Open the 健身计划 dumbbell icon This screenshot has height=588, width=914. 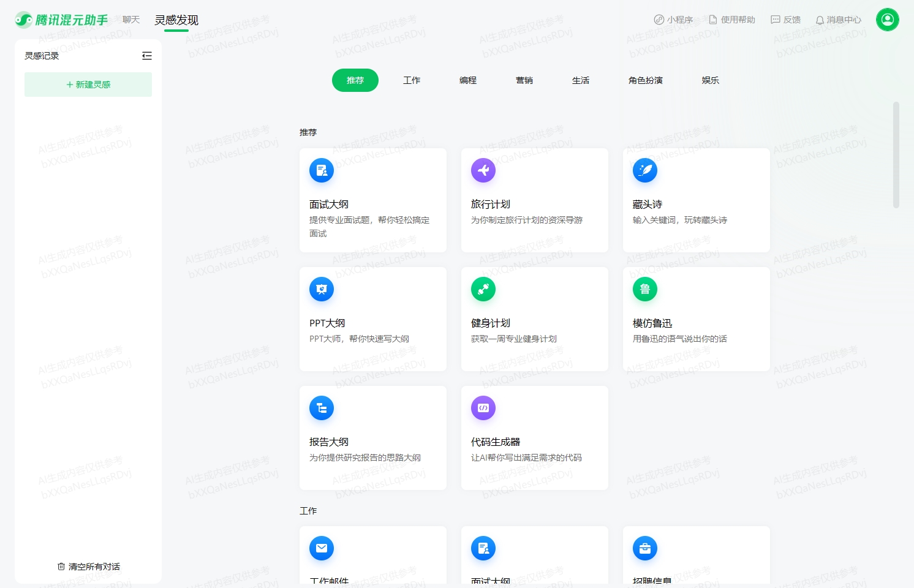(x=483, y=289)
